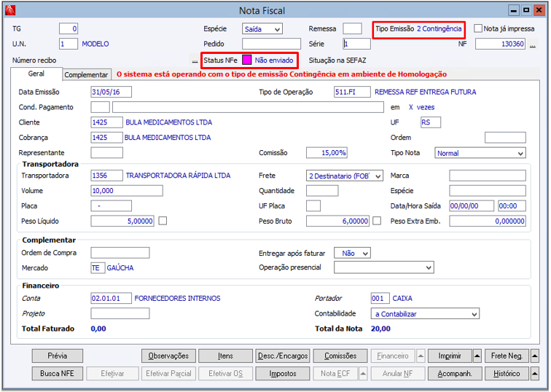Click the Pedido input field
The height and width of the screenshot is (392, 551).
point(271,44)
